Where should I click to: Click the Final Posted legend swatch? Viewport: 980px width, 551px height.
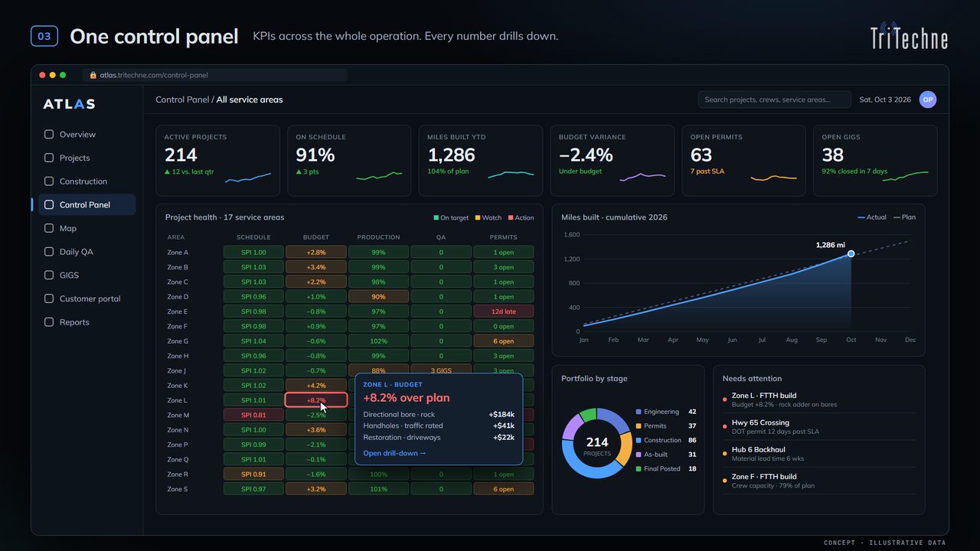[x=639, y=468]
